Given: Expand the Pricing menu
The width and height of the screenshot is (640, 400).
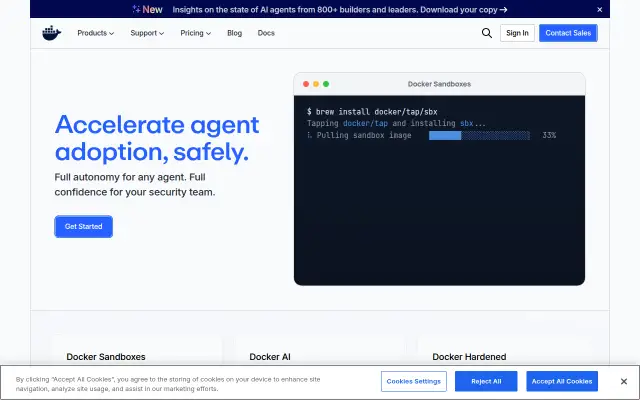Looking at the screenshot, I should coord(196,33).
